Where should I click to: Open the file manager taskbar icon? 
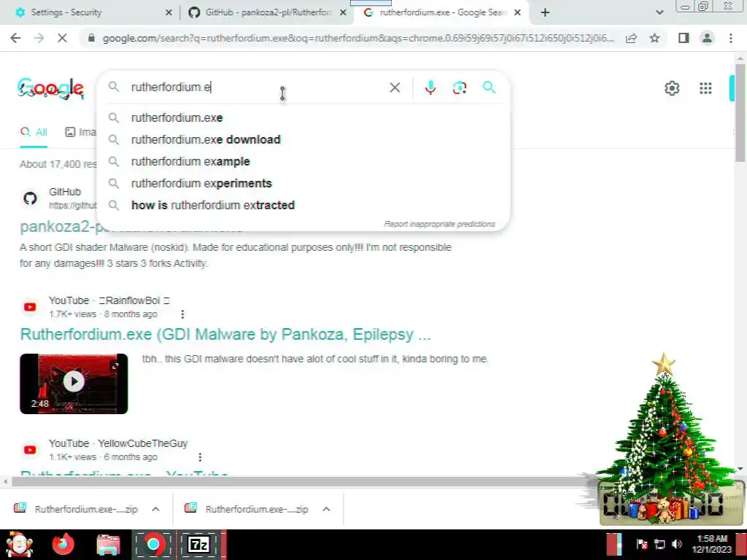coord(109,545)
